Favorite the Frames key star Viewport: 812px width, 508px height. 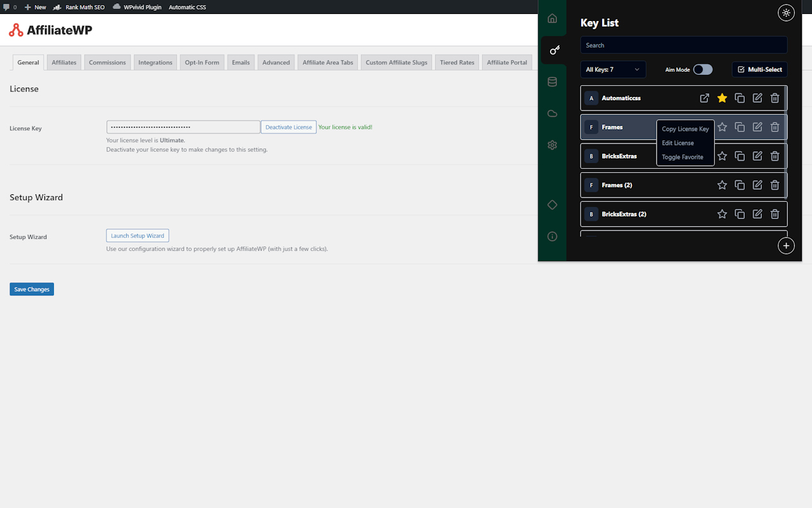pyautogui.click(x=722, y=127)
